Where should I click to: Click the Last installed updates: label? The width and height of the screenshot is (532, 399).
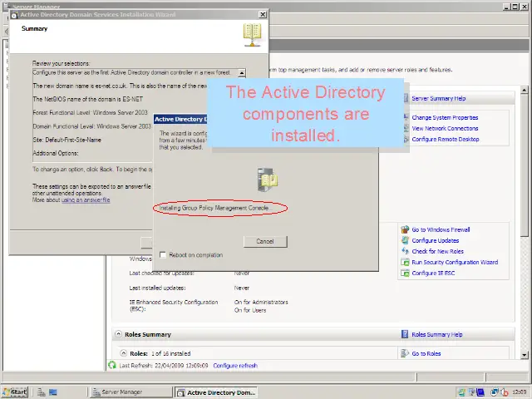(157, 288)
